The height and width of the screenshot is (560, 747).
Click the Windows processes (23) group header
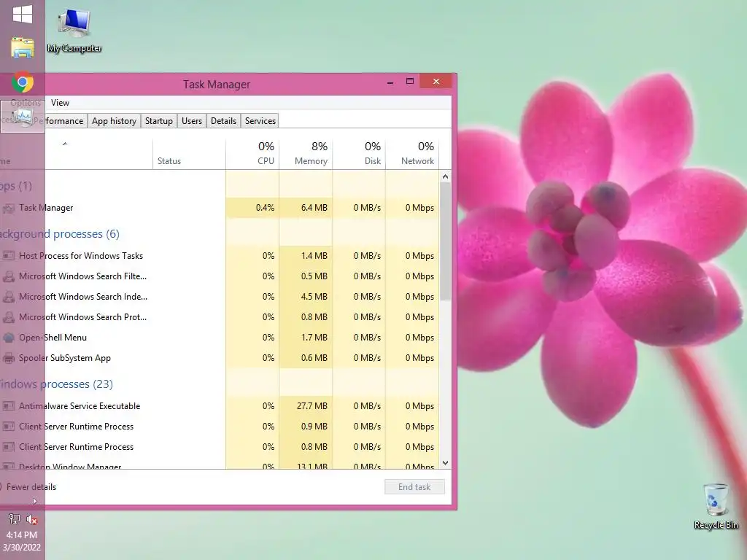(56, 384)
